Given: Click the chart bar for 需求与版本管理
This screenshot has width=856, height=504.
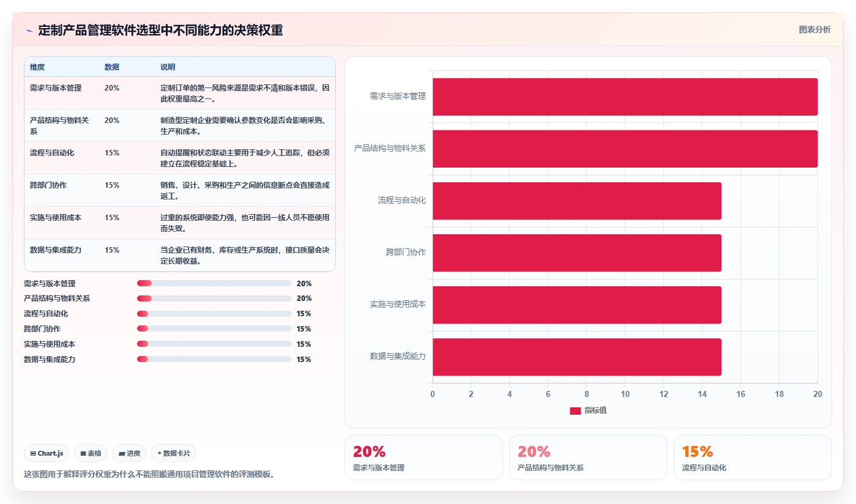Looking at the screenshot, I should [625, 97].
